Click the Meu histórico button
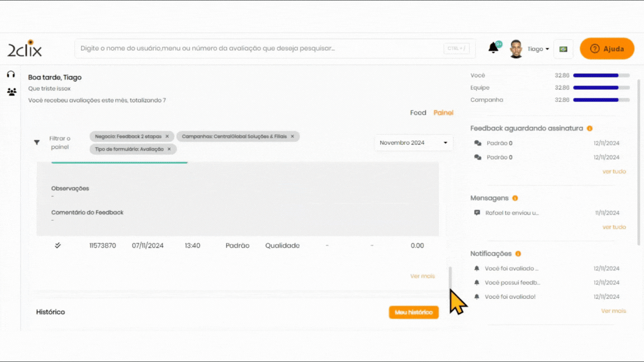 (x=413, y=312)
